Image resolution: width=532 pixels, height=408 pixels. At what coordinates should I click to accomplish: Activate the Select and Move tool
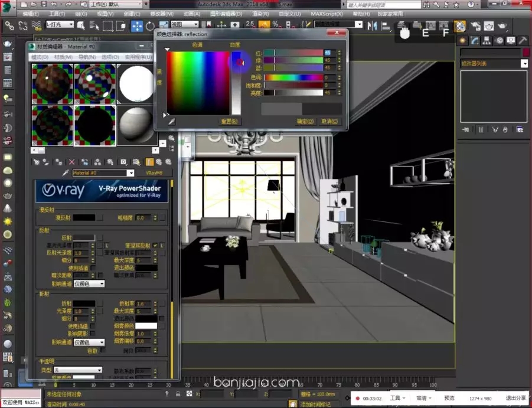[137, 25]
